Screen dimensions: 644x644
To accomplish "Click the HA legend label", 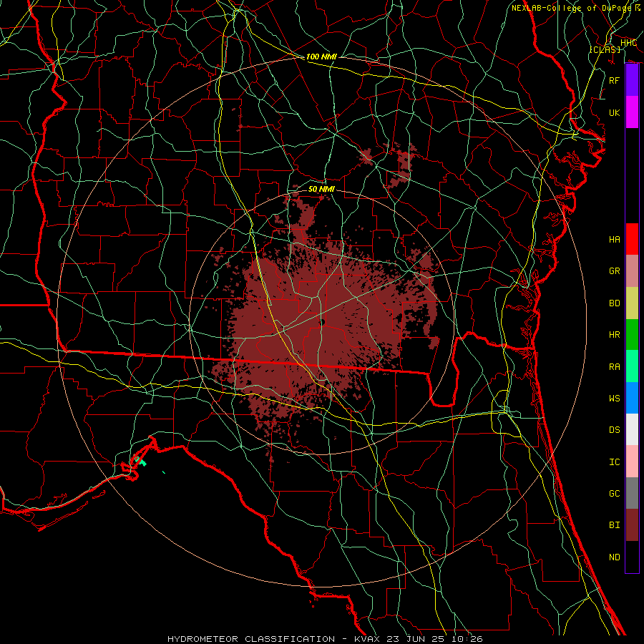I will [615, 239].
